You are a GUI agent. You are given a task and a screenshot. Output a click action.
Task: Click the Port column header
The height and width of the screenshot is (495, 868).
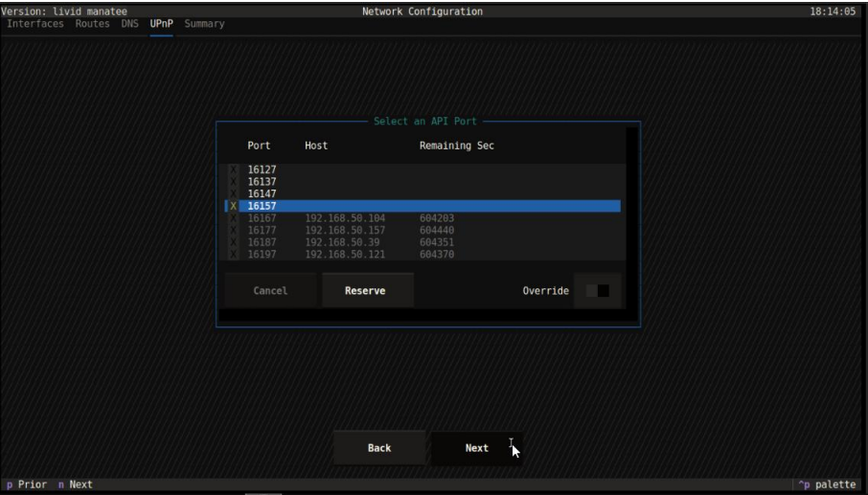259,146
